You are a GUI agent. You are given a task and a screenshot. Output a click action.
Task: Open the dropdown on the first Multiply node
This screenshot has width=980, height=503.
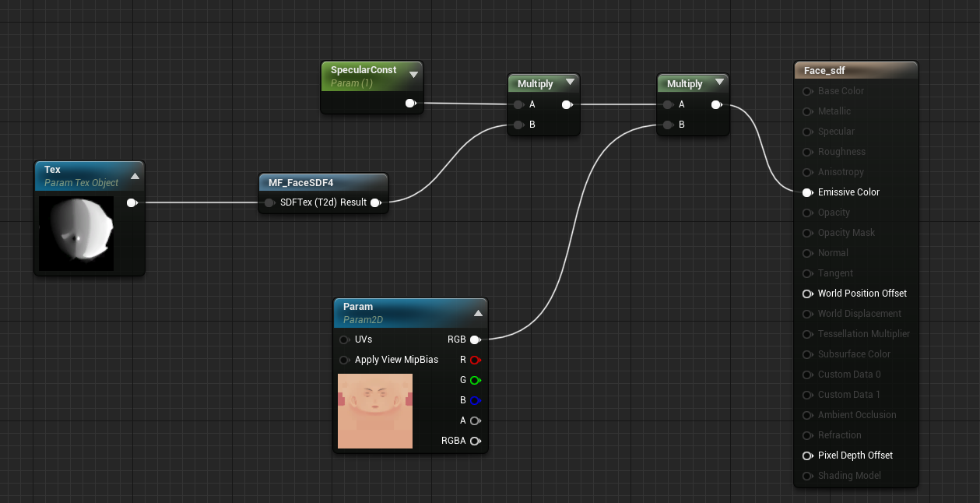[571, 83]
